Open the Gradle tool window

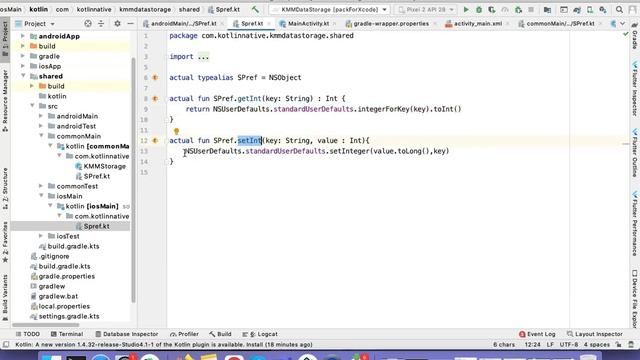tap(635, 36)
